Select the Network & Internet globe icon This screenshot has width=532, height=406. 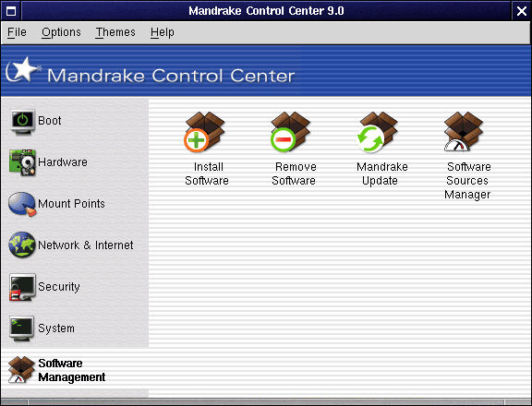[22, 245]
